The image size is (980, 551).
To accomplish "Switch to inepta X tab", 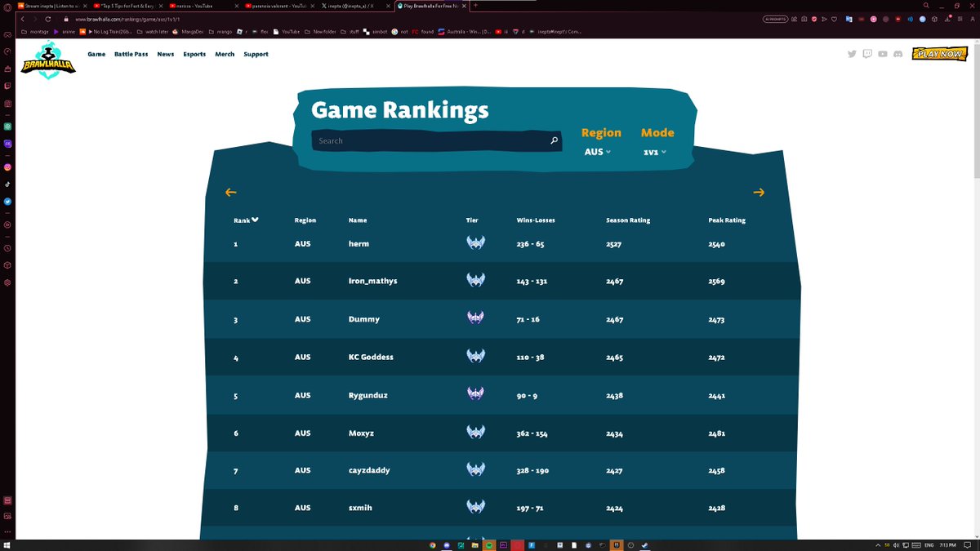I will pos(355,5).
